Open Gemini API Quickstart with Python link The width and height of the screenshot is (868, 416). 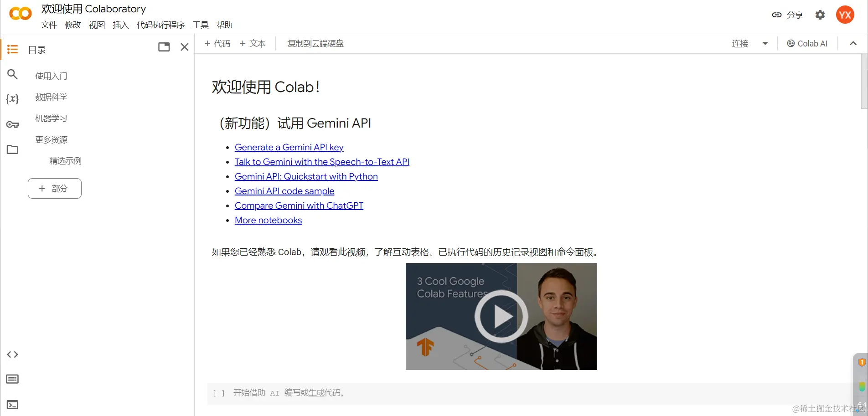click(x=306, y=176)
